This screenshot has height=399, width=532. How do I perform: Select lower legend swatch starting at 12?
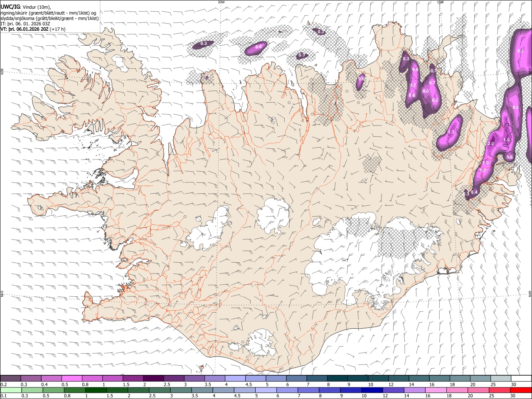point(393,390)
